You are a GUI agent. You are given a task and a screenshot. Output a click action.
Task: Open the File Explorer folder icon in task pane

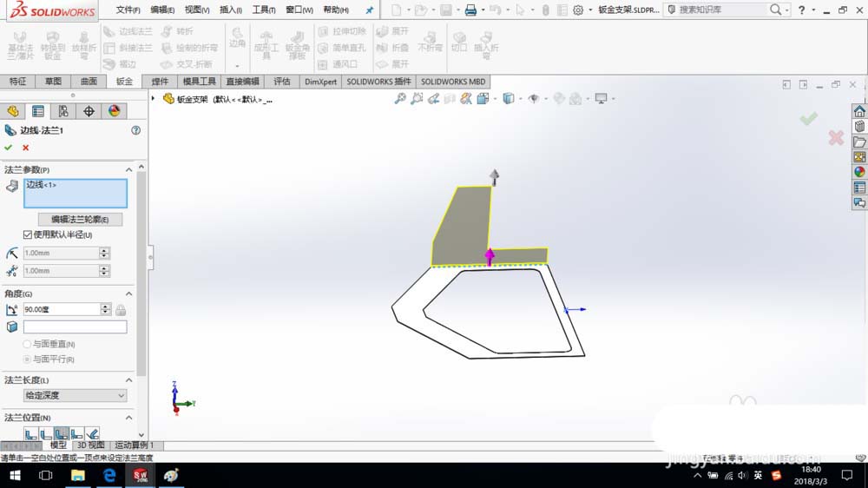(x=859, y=142)
